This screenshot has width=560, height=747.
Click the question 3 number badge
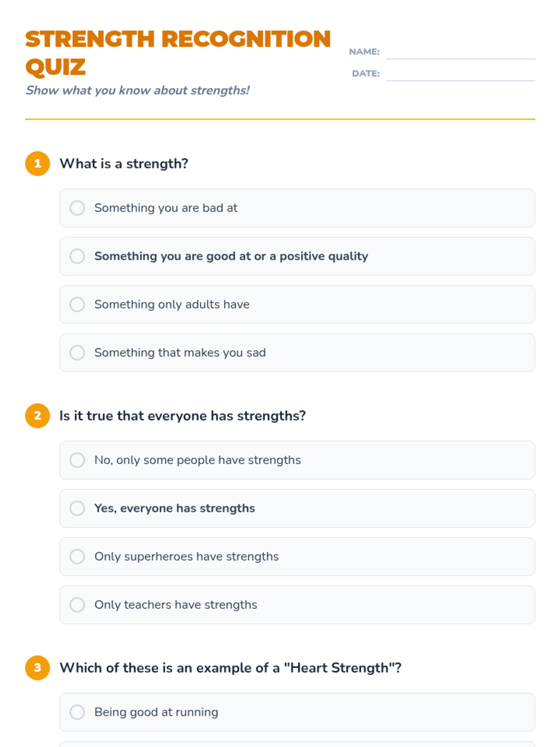pyautogui.click(x=37, y=668)
